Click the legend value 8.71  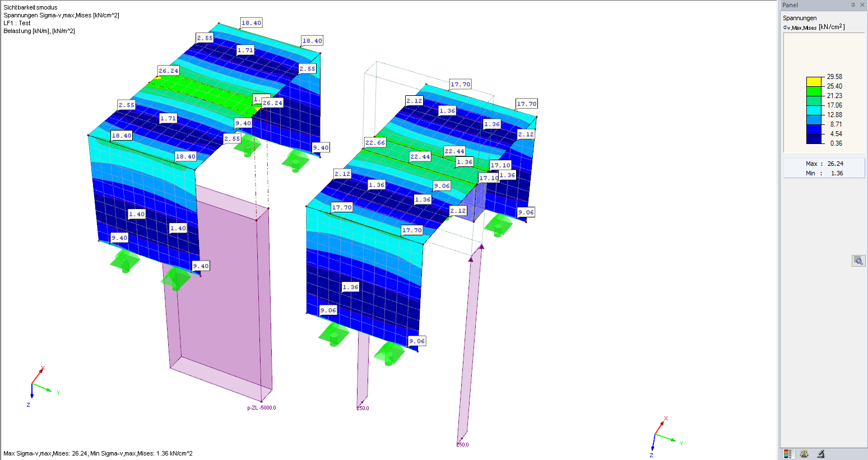click(x=836, y=124)
